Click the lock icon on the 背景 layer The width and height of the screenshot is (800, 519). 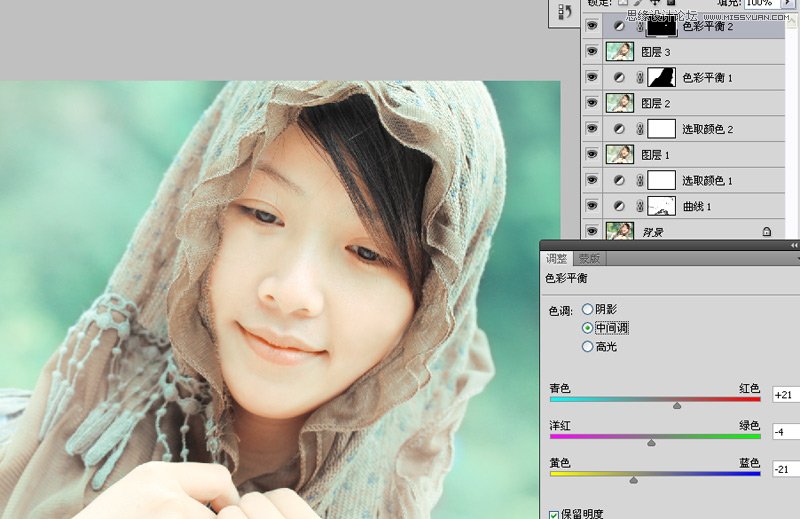766,232
